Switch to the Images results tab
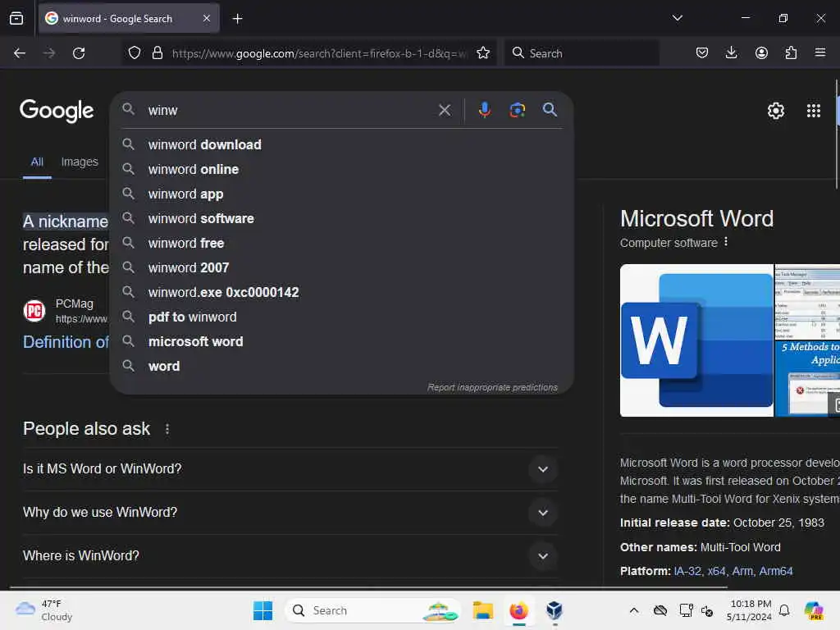This screenshot has height=630, width=840. tap(80, 162)
